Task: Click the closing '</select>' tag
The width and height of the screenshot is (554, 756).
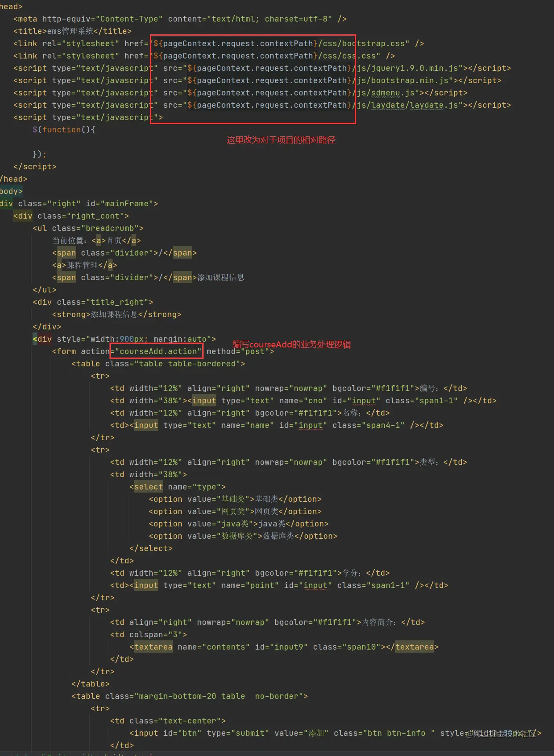Action: tap(151, 548)
